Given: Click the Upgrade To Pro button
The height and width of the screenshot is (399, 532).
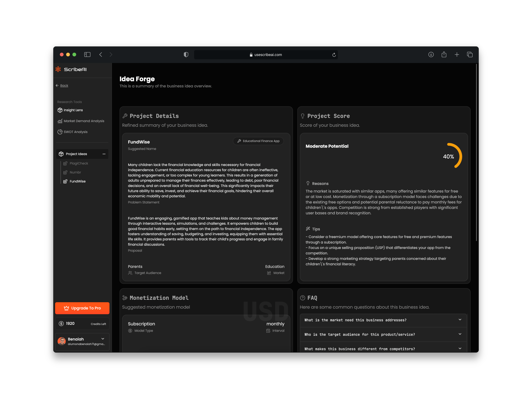Looking at the screenshot, I should [x=82, y=308].
